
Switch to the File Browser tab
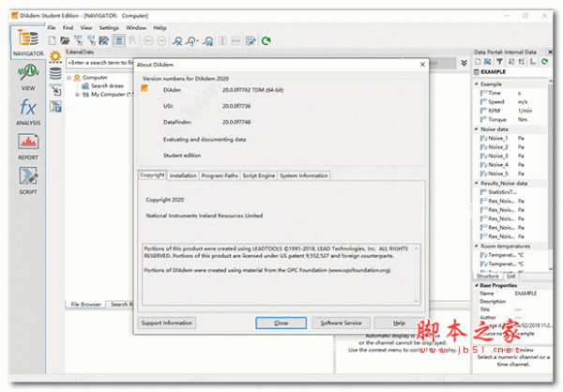pos(85,305)
